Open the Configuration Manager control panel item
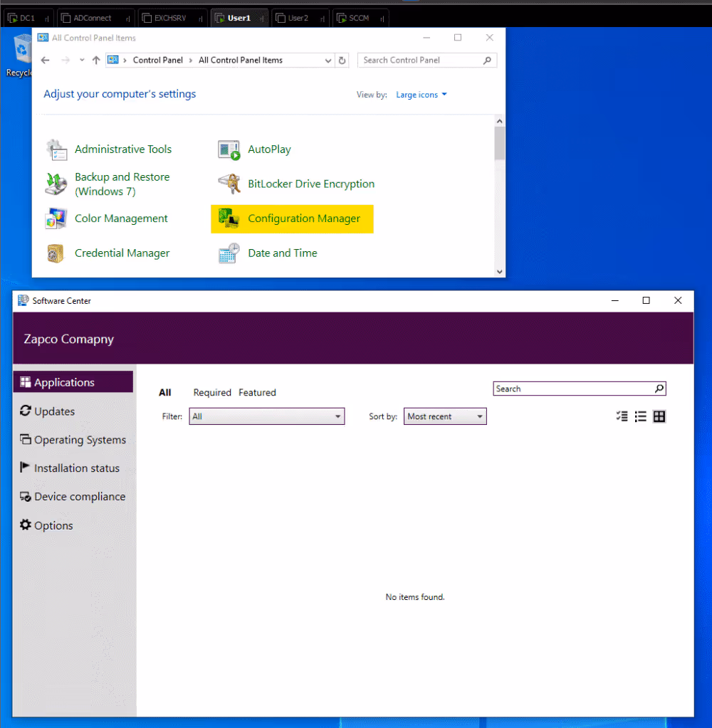Screen dimensions: 712x728 tap(292, 218)
